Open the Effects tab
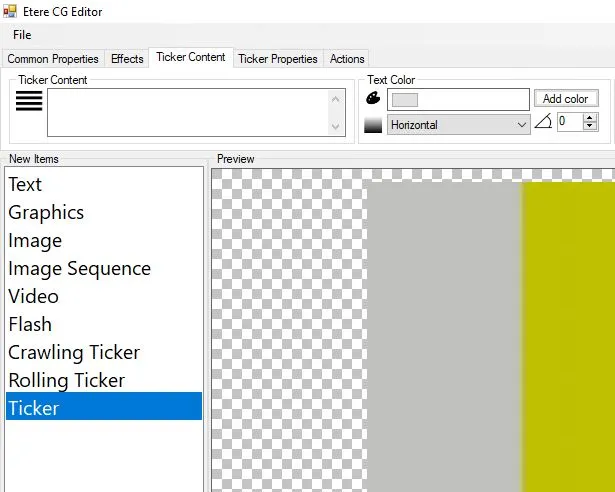This screenshot has width=615, height=492. pyautogui.click(x=127, y=59)
